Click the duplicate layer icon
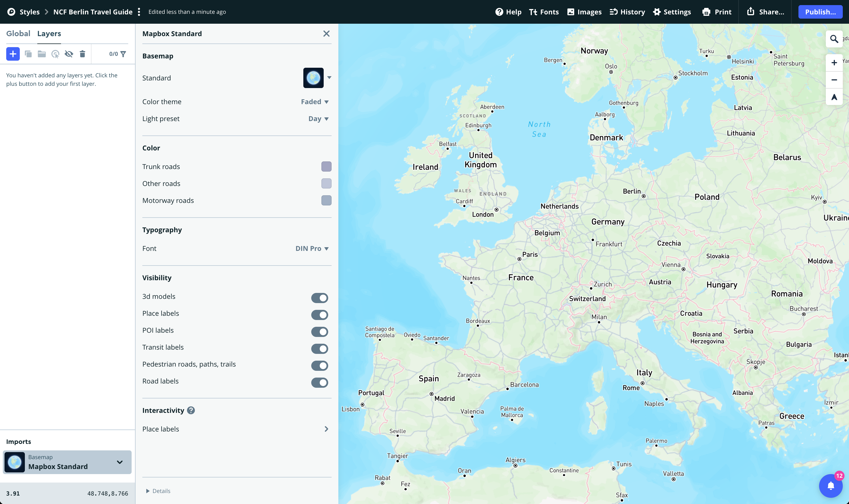This screenshot has width=849, height=504. pyautogui.click(x=28, y=54)
